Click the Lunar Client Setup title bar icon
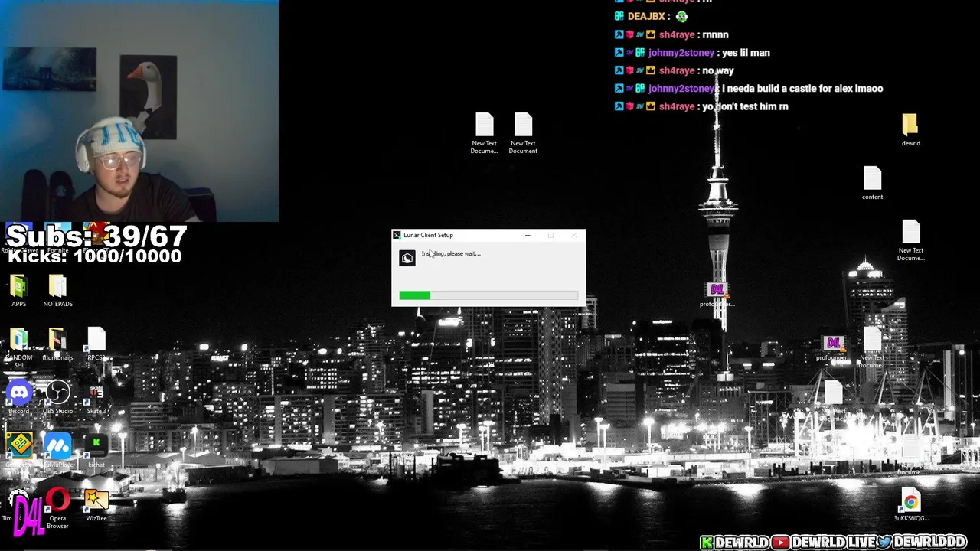This screenshot has height=551, width=980. click(x=397, y=235)
